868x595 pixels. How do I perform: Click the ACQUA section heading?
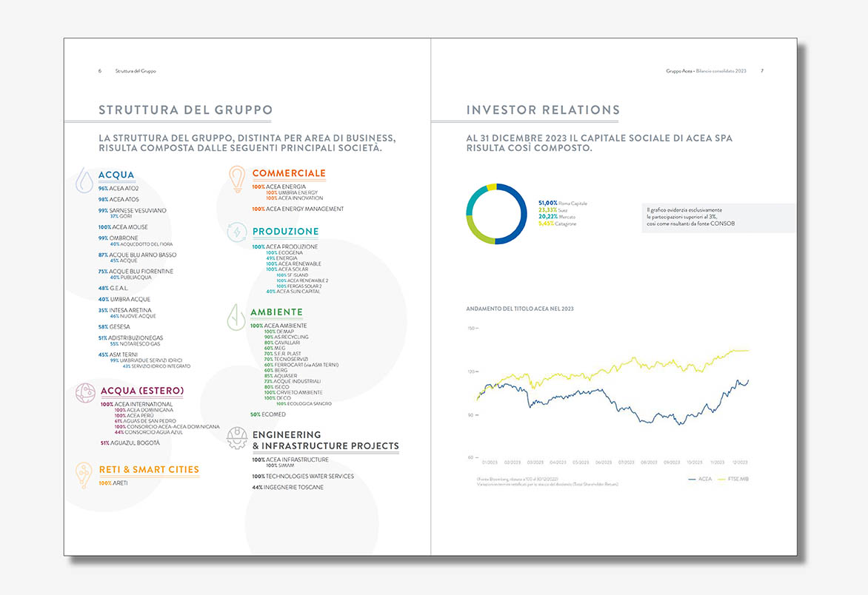tap(116, 175)
